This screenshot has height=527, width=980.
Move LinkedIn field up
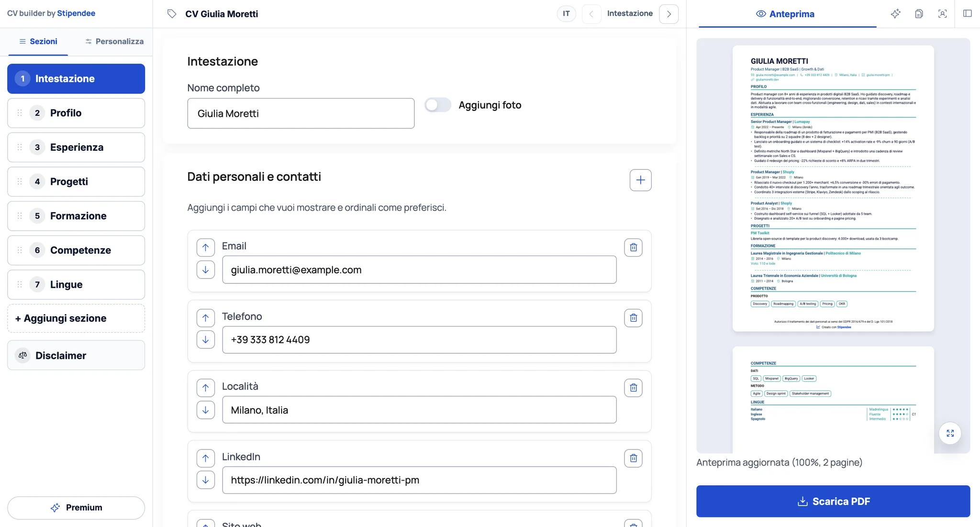(205, 458)
